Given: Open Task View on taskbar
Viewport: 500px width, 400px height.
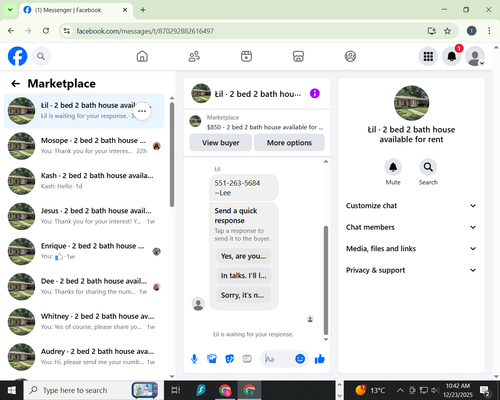Looking at the screenshot, I should click(x=176, y=390).
